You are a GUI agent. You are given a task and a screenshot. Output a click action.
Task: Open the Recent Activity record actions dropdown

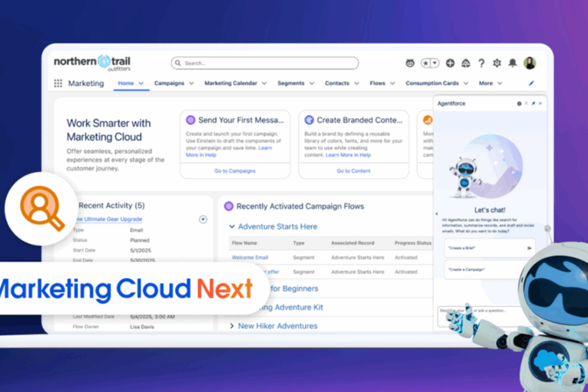coord(203,219)
